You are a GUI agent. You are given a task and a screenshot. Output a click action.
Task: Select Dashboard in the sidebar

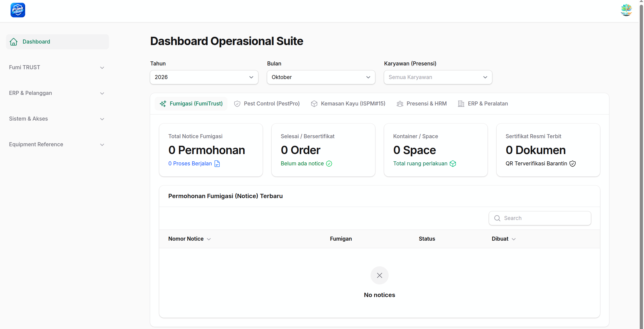point(57,42)
